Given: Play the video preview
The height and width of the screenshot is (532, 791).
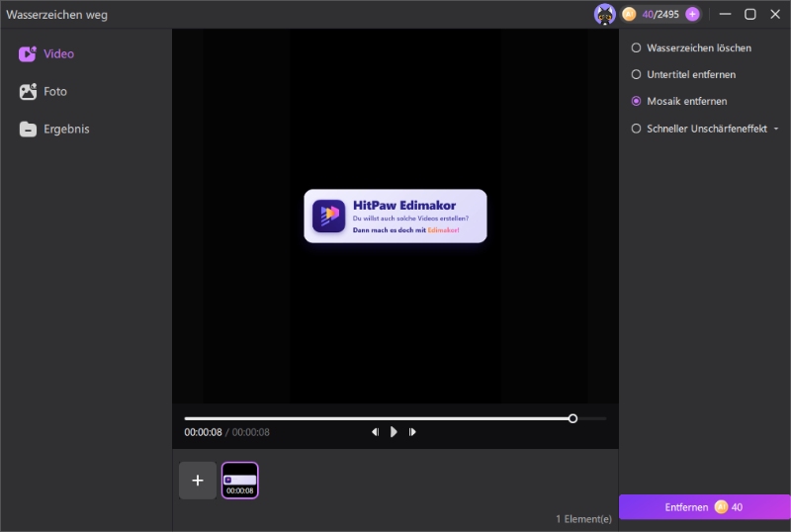Looking at the screenshot, I should (394, 432).
